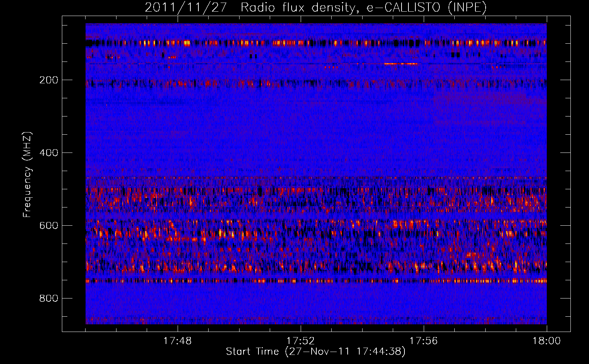This screenshot has width=589, height=364.
Task: Click the '600' frequency tick label
Action: pyautogui.click(x=49, y=226)
